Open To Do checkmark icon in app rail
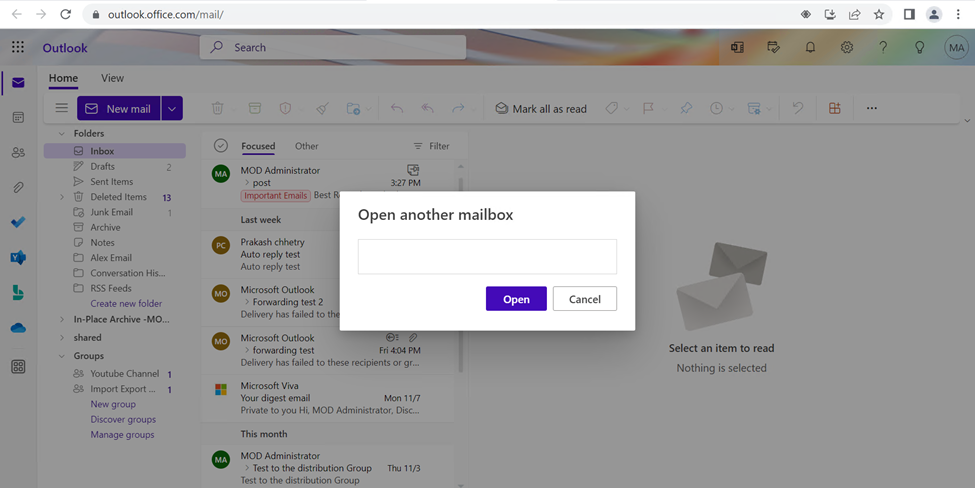The height and width of the screenshot is (488, 975). coord(18,222)
